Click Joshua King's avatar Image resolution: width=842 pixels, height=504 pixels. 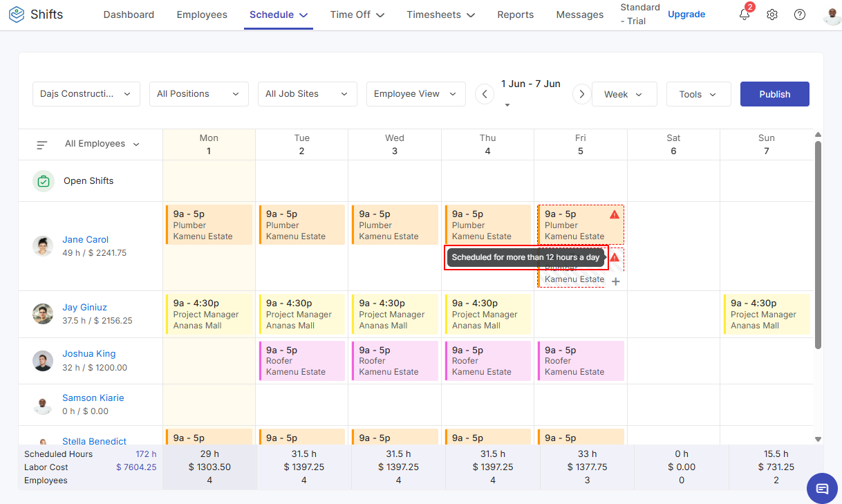43,361
